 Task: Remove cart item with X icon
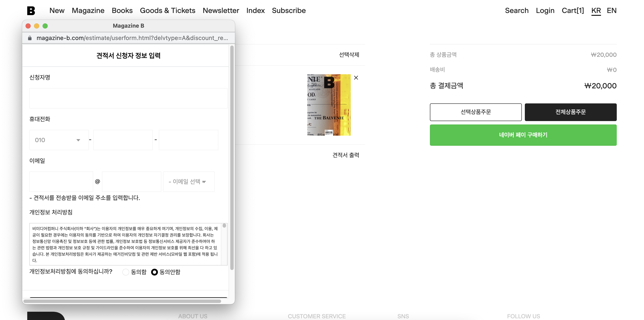(x=356, y=78)
